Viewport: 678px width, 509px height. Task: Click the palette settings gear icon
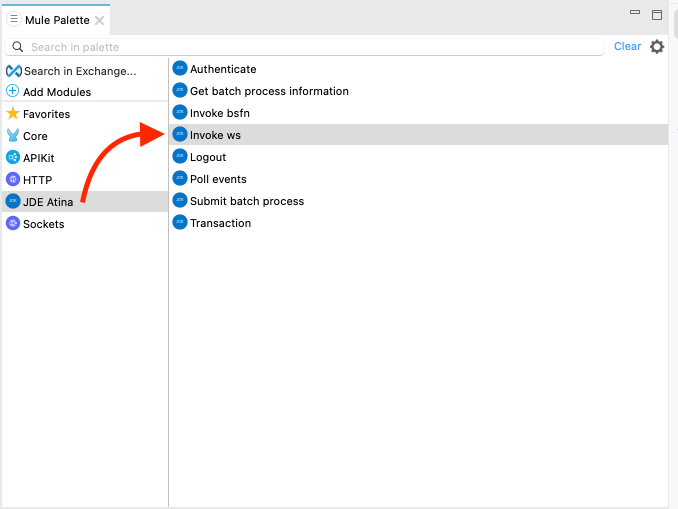657,47
